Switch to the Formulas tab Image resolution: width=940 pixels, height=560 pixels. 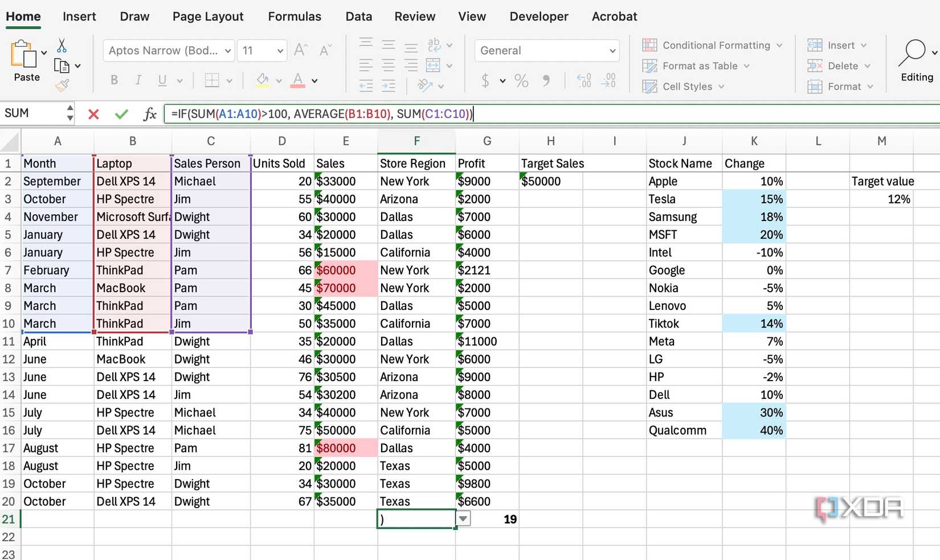point(295,17)
